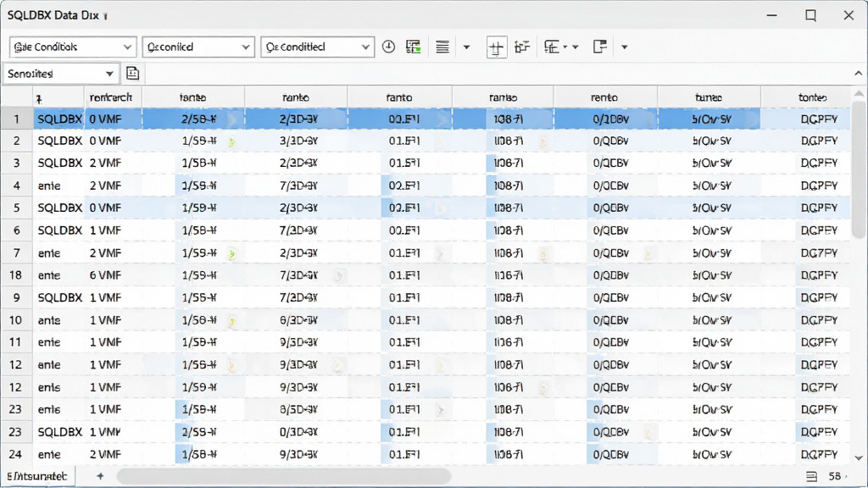The width and height of the screenshot is (868, 488).
Task: Select the "6 VMF" cell
Action: click(113, 275)
